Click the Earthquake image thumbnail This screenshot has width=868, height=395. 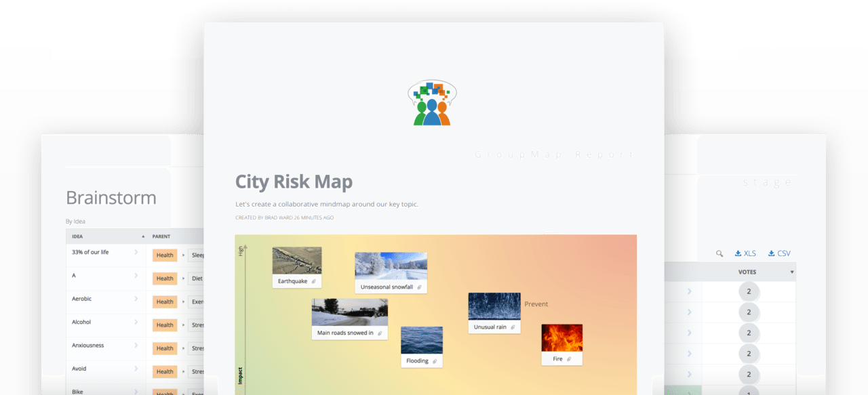tap(296, 261)
